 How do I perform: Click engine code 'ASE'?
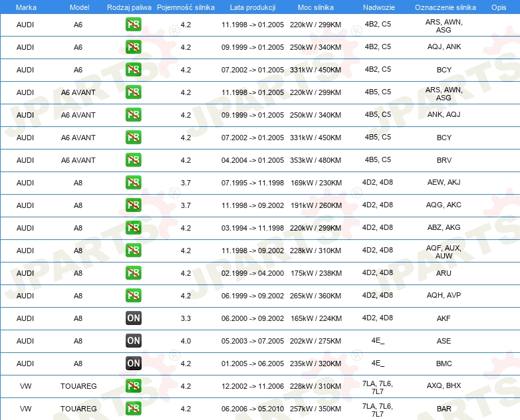(444, 341)
